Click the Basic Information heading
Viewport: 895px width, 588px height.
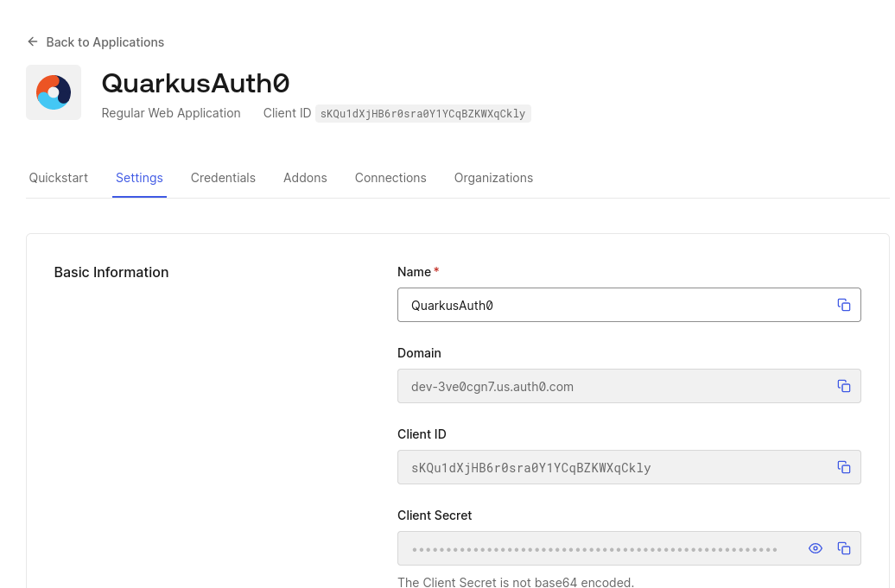(x=111, y=273)
